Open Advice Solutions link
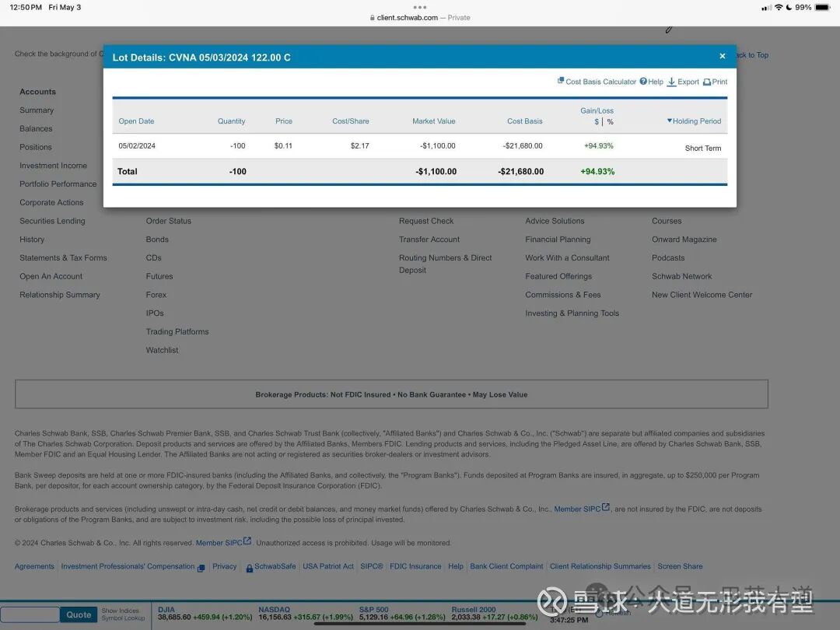This screenshot has height=630, width=840. pyautogui.click(x=555, y=221)
